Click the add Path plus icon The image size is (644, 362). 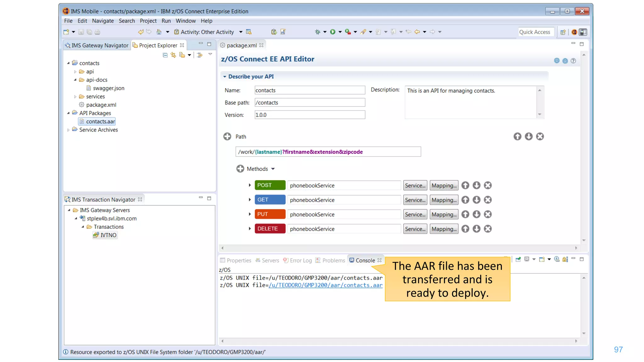pyautogui.click(x=227, y=136)
